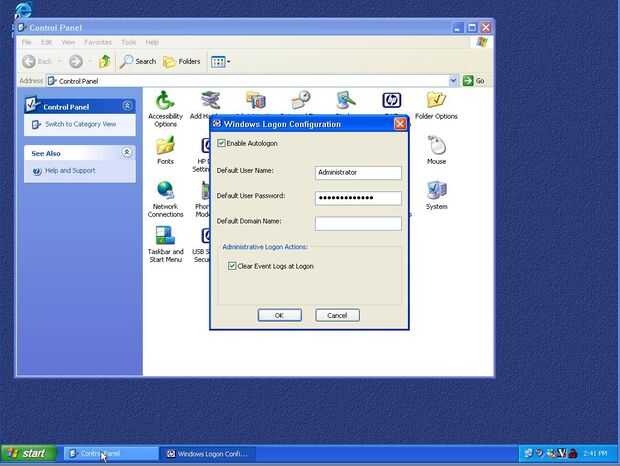Open the Windows Start menu
Image resolution: width=620 pixels, height=466 pixels.
(x=28, y=453)
